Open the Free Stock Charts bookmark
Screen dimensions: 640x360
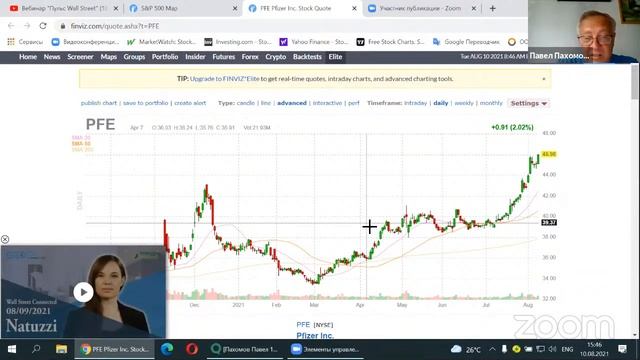tap(390, 42)
